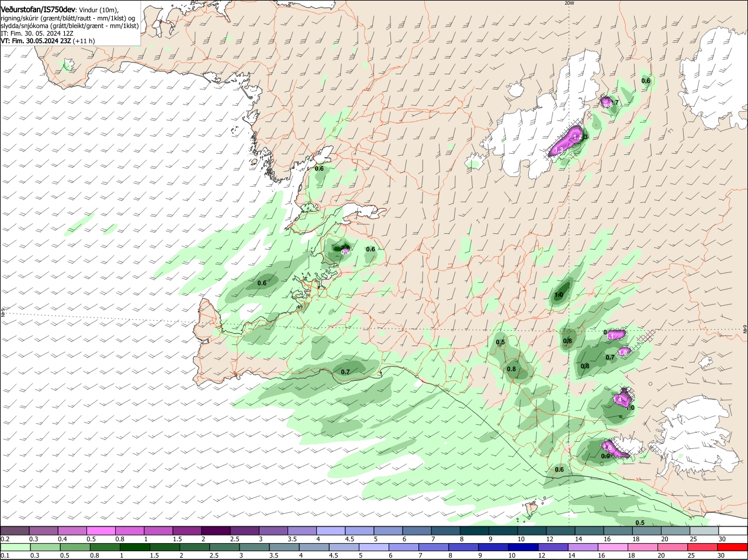Click the grey 20 snow legend swatch
This screenshot has width=748, height=560.
[x=676, y=530]
